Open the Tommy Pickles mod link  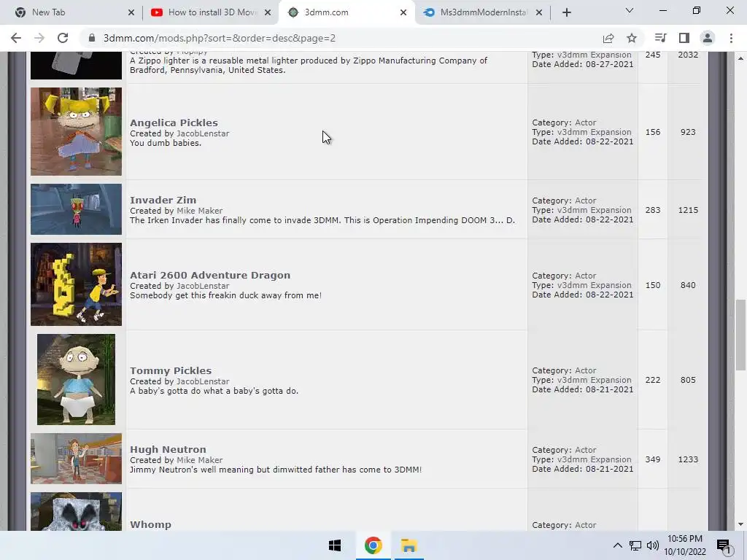[x=171, y=370]
